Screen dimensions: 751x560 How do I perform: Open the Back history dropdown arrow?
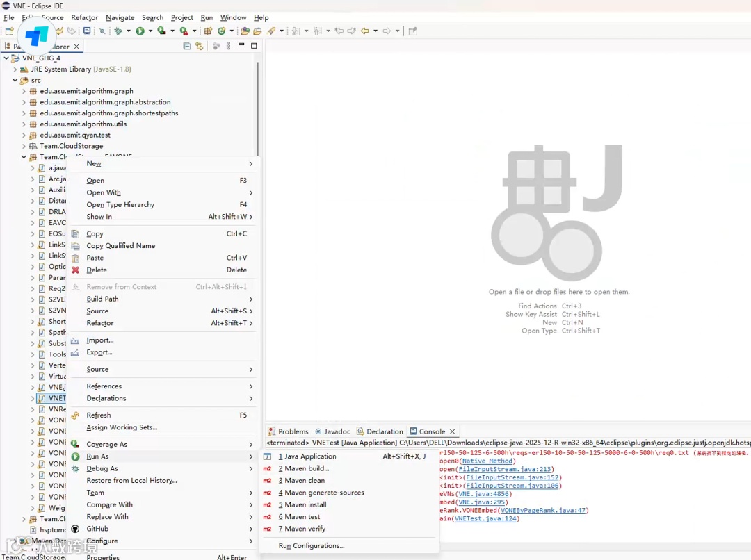pyautogui.click(x=375, y=31)
